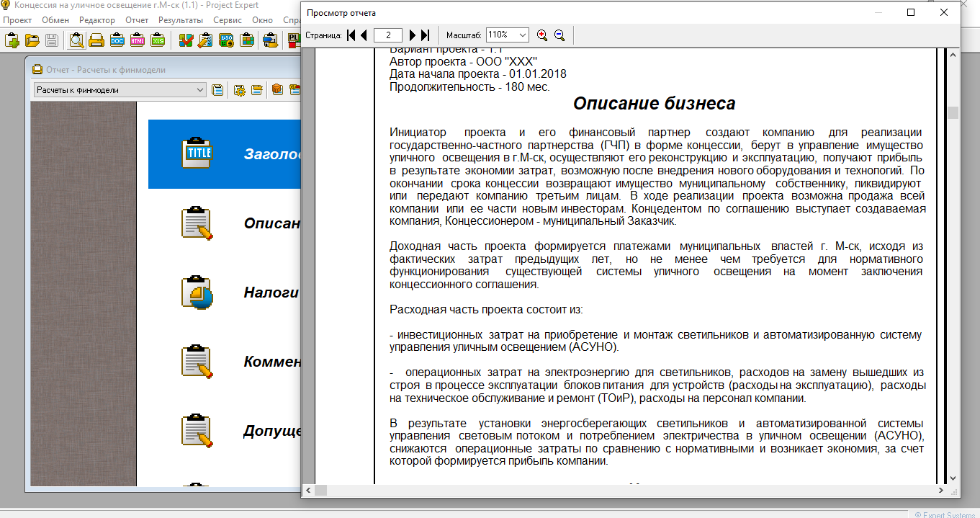Click the vertical scrollbar up arrow in preview
Screen dimensions: 980x518
pyautogui.click(x=953, y=55)
